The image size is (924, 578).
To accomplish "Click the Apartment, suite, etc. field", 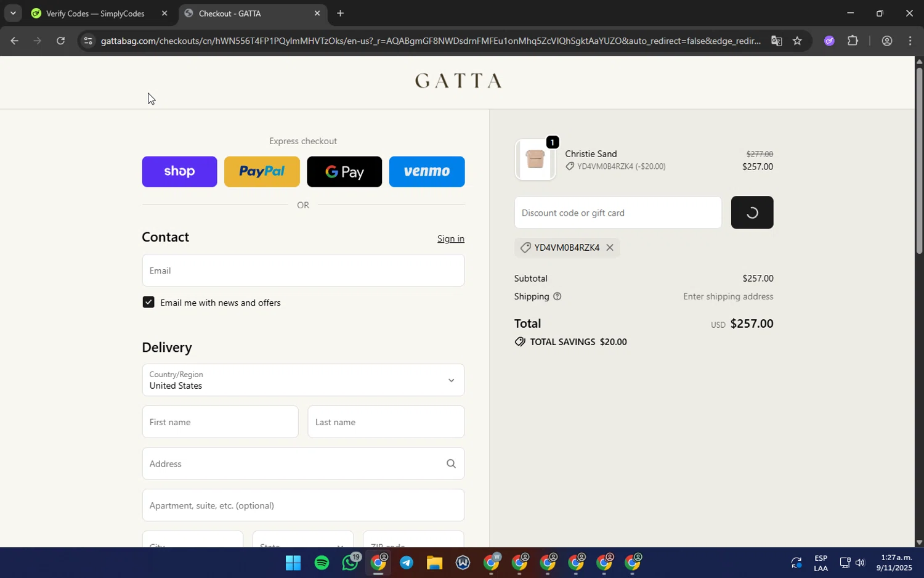I will [303, 505].
